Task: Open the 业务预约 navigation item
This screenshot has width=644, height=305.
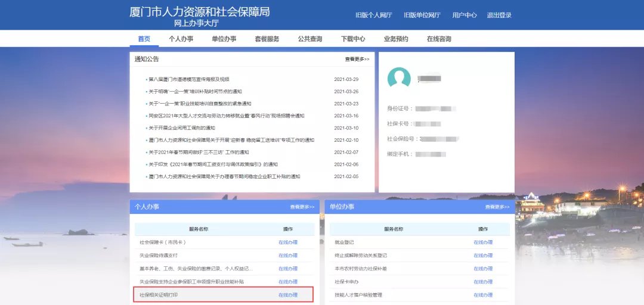Action: (x=396, y=39)
